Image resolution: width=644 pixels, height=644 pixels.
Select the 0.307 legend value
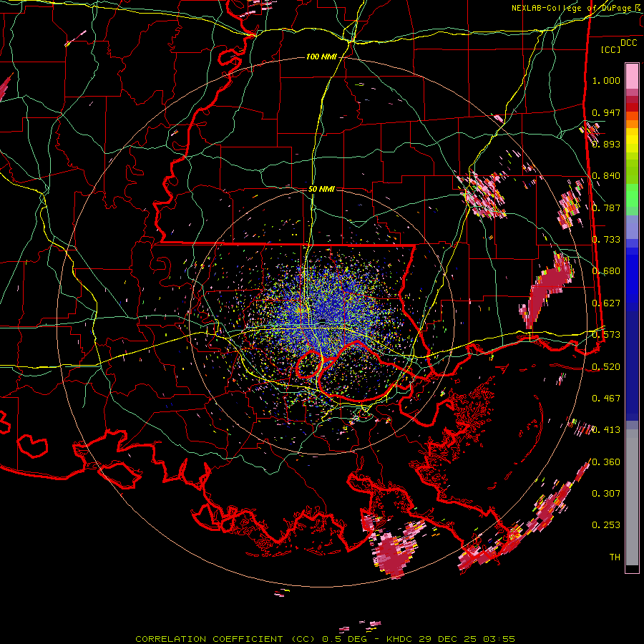(x=606, y=494)
